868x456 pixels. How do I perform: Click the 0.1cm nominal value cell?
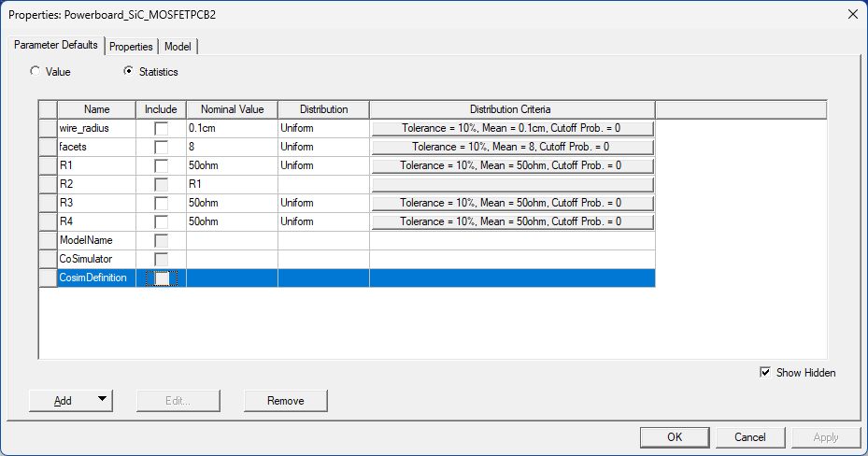click(x=233, y=128)
